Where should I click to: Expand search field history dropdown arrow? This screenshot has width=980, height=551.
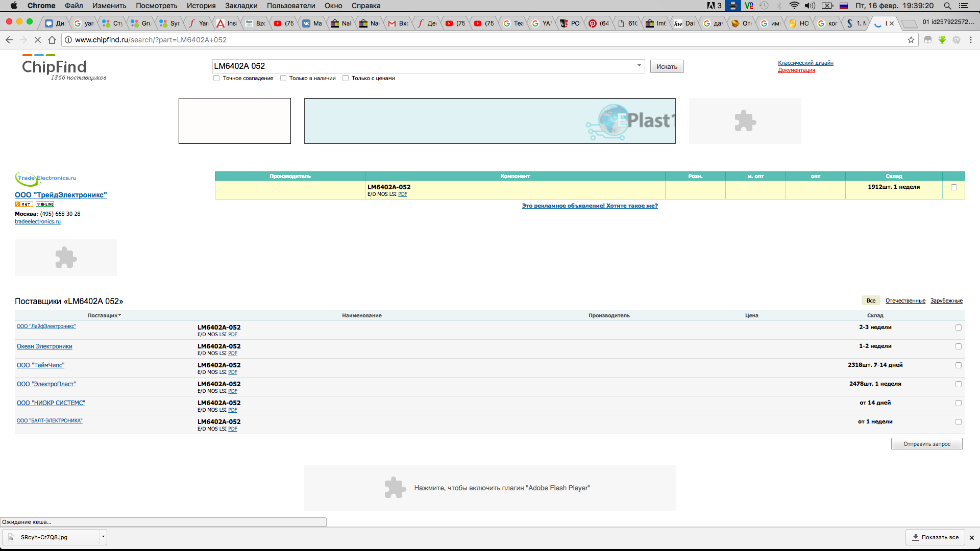tap(639, 65)
